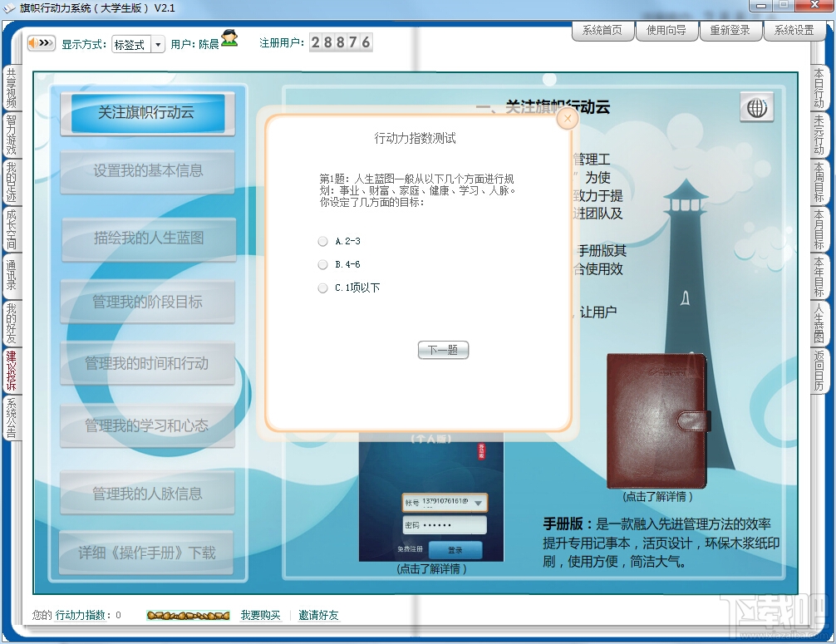Click the user avatar icon beside 陈晨
This screenshot has height=644, width=836.
point(229,39)
